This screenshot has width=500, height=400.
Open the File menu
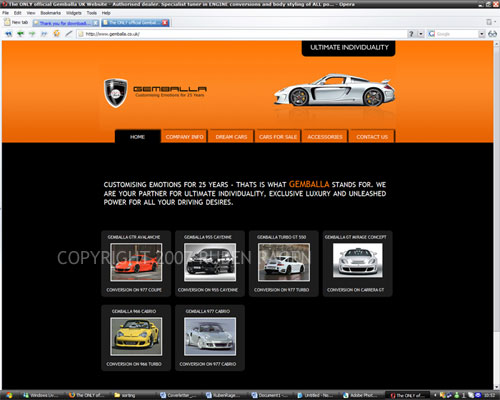[6, 13]
